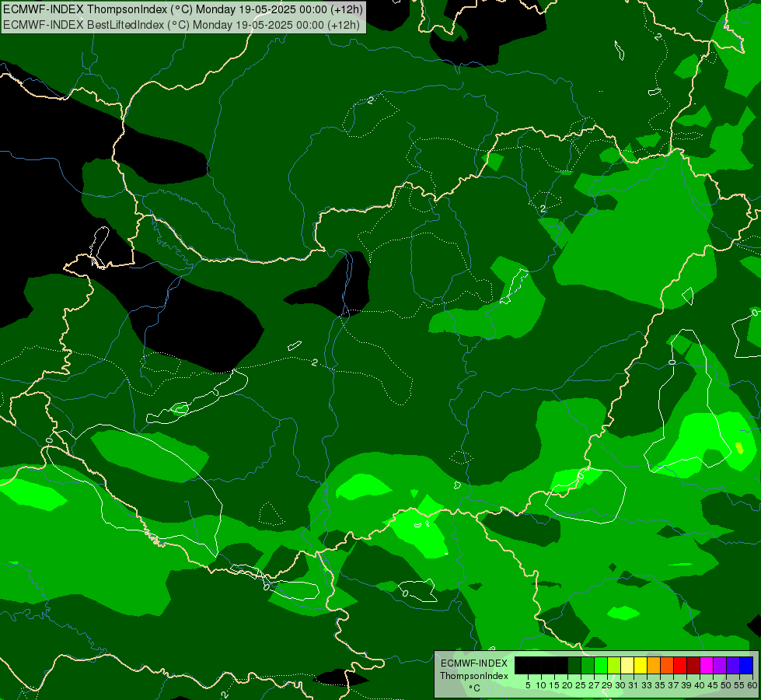Image resolution: width=761 pixels, height=700 pixels.
Task: Click the legend scale value 35
Action: coord(661,685)
